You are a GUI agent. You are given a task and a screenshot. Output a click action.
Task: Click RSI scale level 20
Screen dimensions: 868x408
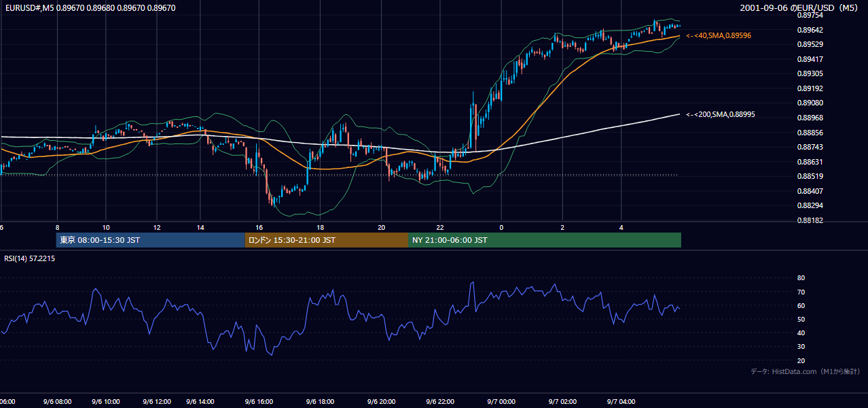pos(801,360)
